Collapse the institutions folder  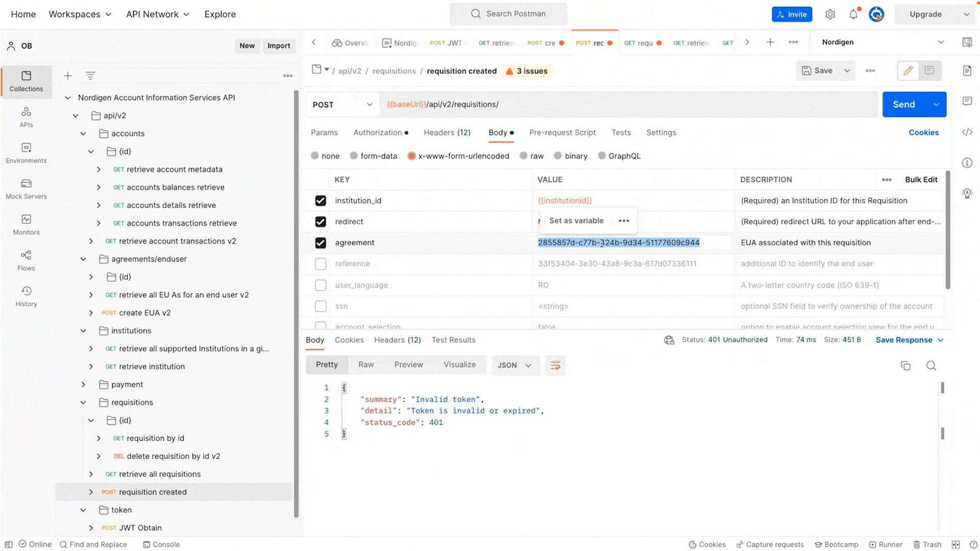(83, 331)
